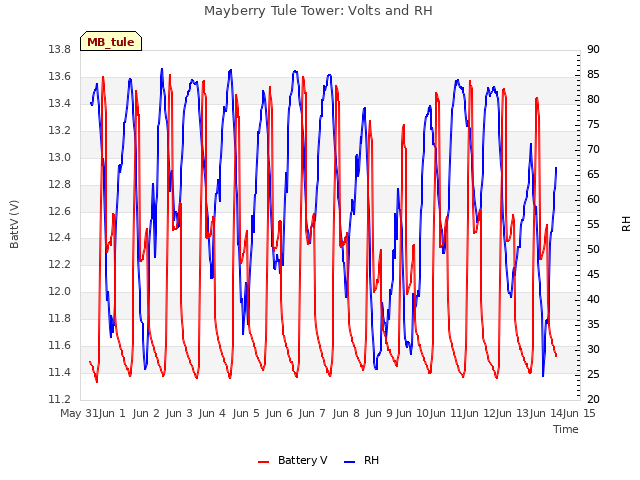The height and width of the screenshot is (480, 640).
Task: Click the red Battery V legend swatch
Action: click(264, 462)
